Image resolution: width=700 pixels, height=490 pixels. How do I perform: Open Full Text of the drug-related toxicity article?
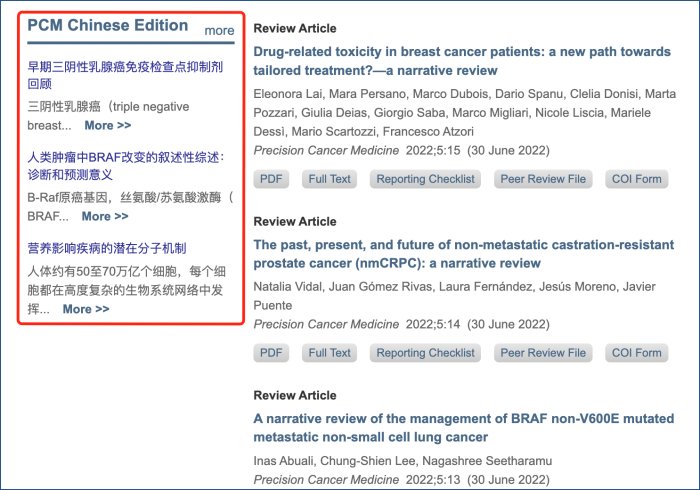[x=329, y=179]
